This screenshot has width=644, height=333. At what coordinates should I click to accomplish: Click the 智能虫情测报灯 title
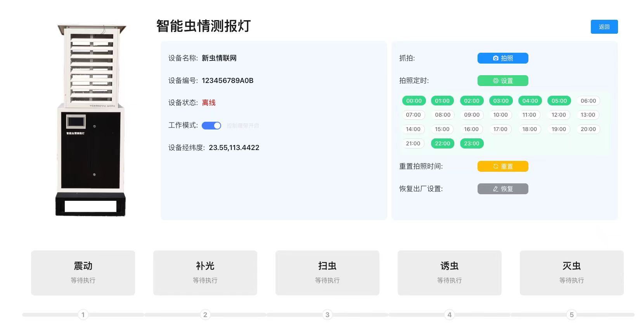[203, 26]
